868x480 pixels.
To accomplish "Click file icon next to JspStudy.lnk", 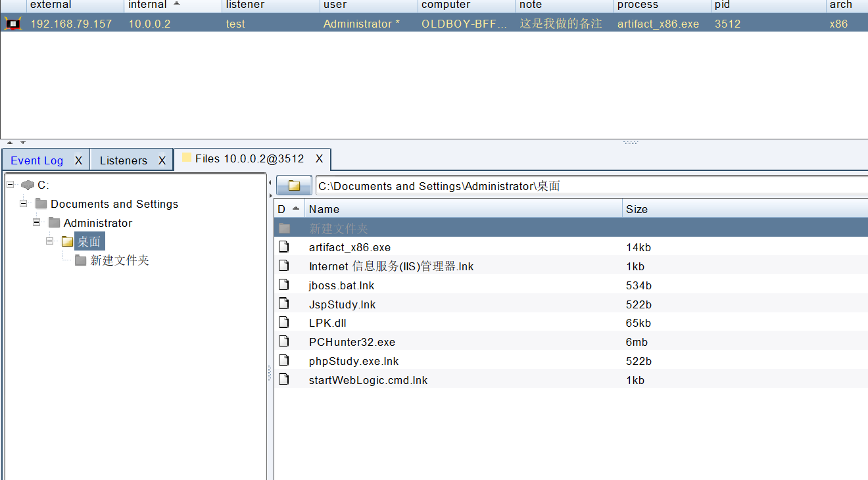I will tap(283, 304).
